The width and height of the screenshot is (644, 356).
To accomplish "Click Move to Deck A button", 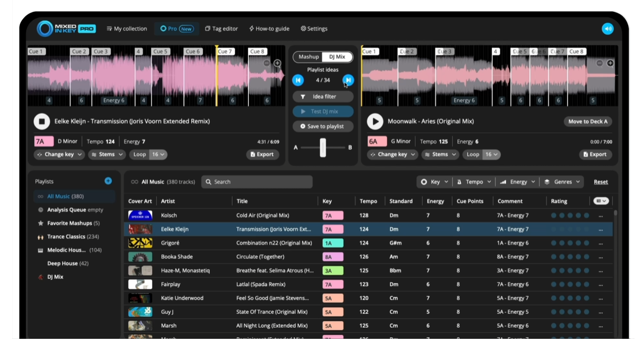I will coord(588,121).
